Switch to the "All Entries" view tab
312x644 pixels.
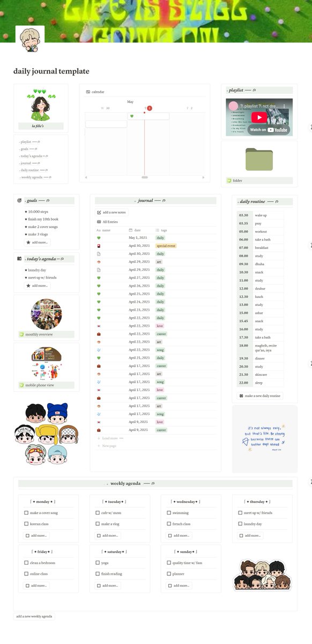107,222
